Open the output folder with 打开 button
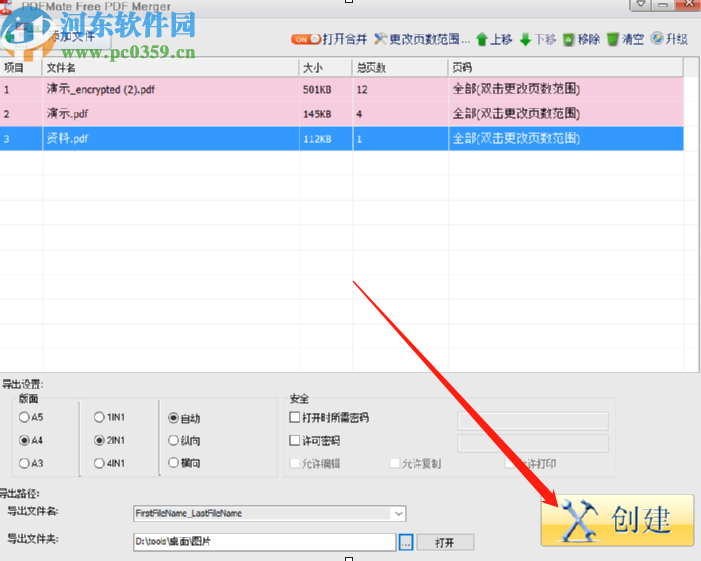 (445, 542)
